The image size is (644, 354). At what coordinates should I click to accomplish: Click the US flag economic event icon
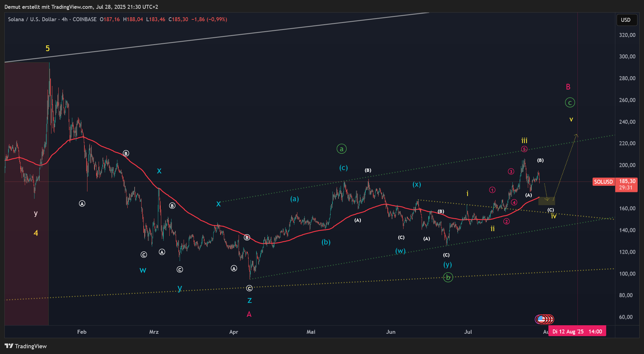[x=541, y=319]
